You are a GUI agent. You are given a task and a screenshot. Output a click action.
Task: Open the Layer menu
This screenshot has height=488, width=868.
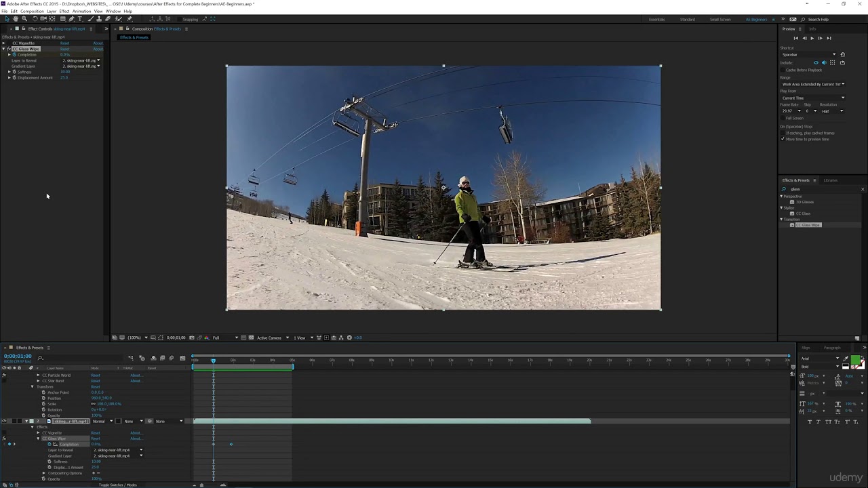52,11
